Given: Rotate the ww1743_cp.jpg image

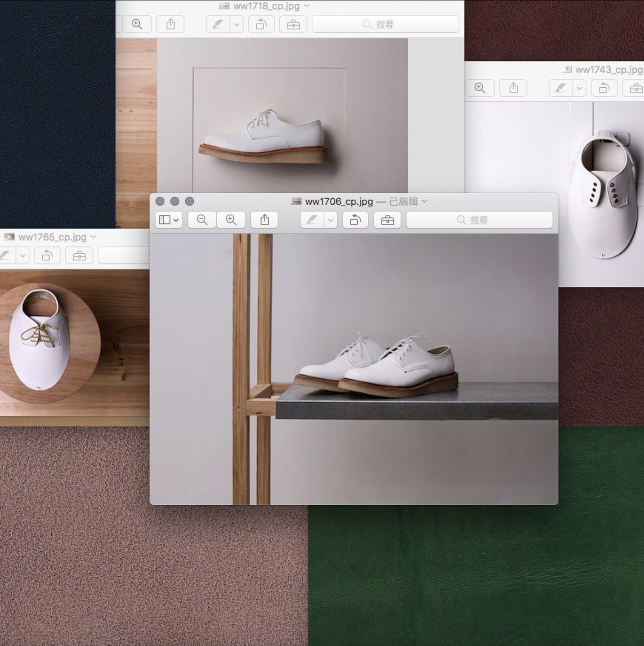Looking at the screenshot, I should (x=604, y=88).
